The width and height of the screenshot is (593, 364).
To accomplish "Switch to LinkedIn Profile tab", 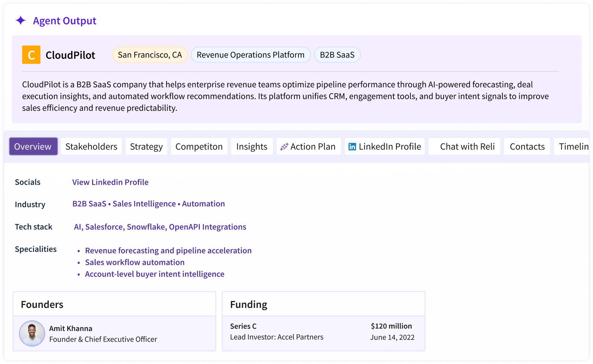I will click(385, 147).
